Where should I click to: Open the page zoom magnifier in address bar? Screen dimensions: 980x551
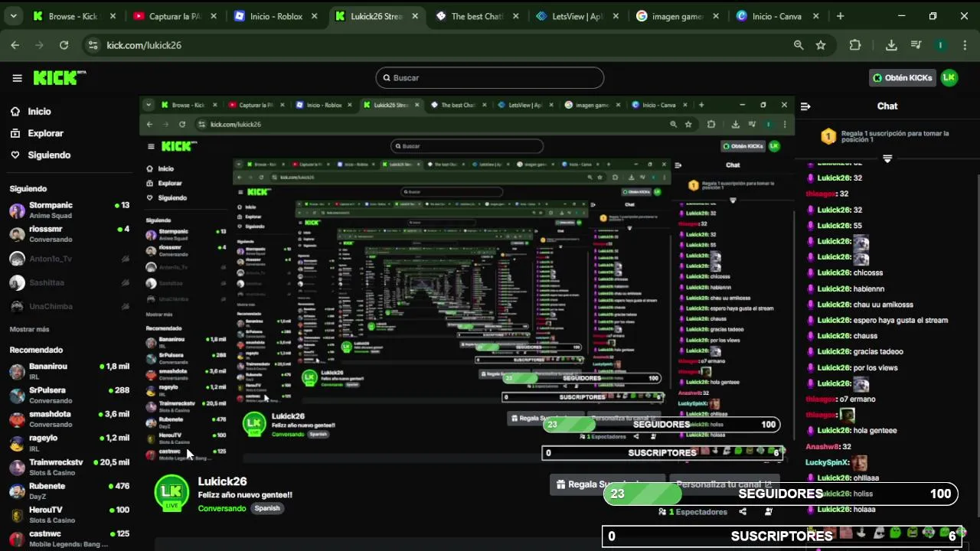[x=799, y=45]
